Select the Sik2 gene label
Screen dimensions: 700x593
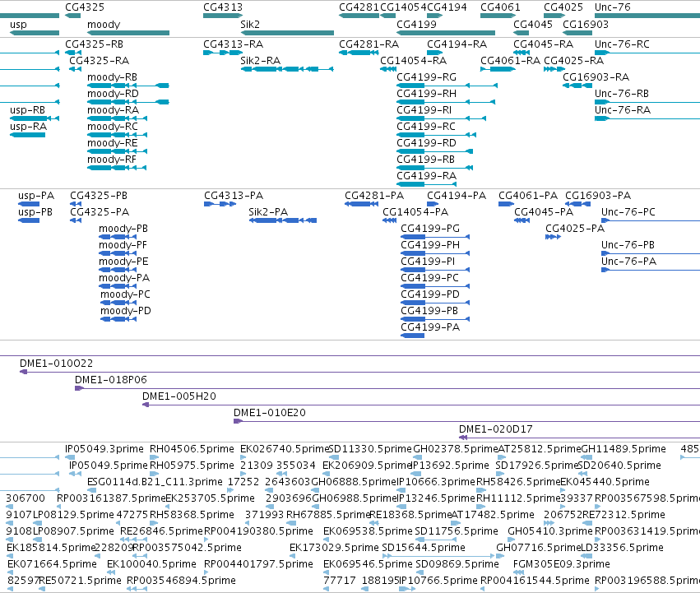[x=250, y=25]
